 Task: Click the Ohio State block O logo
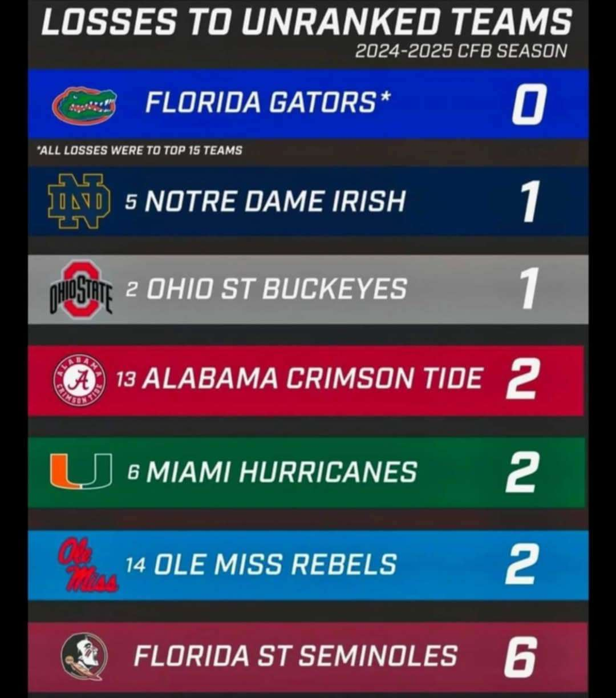(79, 290)
